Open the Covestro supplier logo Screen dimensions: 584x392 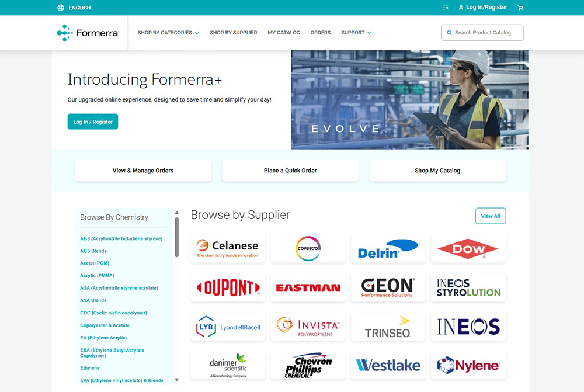point(308,248)
